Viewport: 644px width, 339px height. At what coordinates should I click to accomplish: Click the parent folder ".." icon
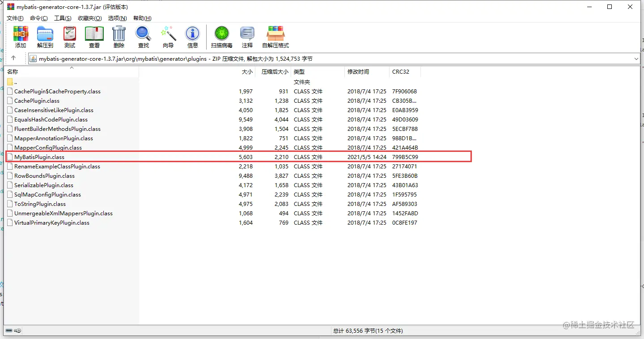[x=10, y=82]
